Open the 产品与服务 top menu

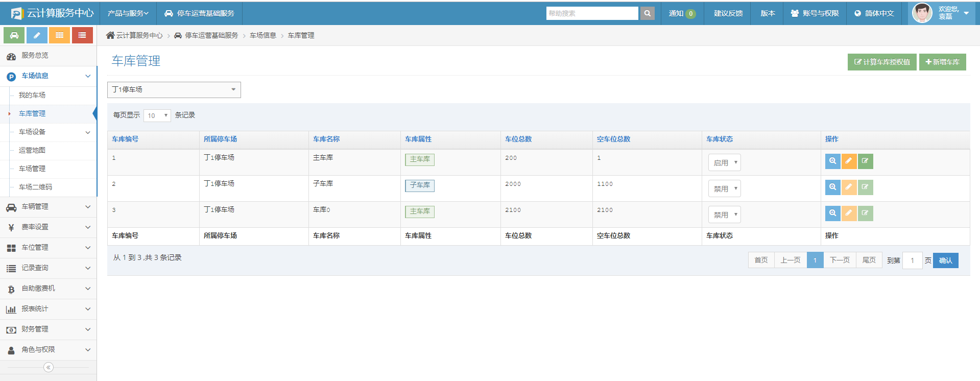point(128,13)
